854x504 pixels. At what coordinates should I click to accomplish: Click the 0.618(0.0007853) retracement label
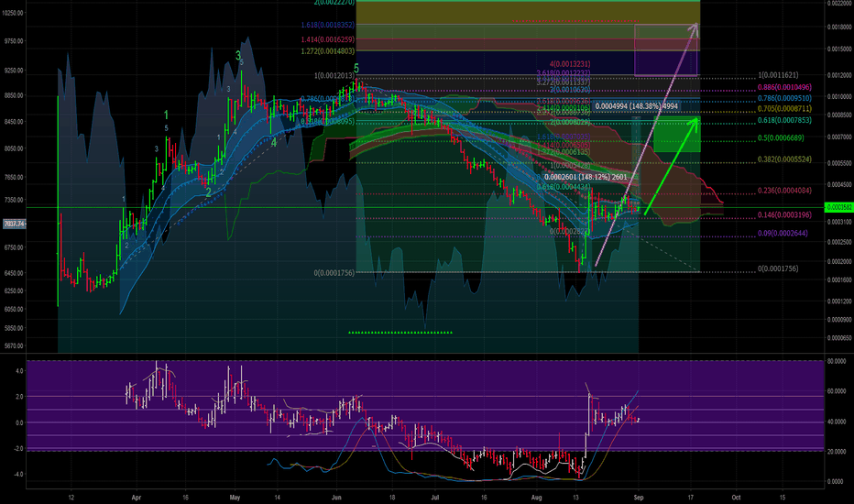784,120
